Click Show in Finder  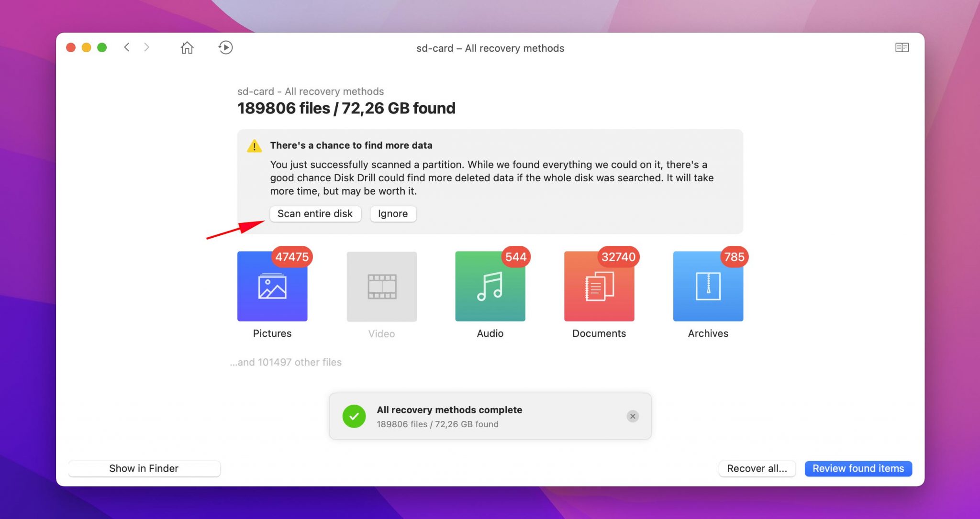point(144,468)
